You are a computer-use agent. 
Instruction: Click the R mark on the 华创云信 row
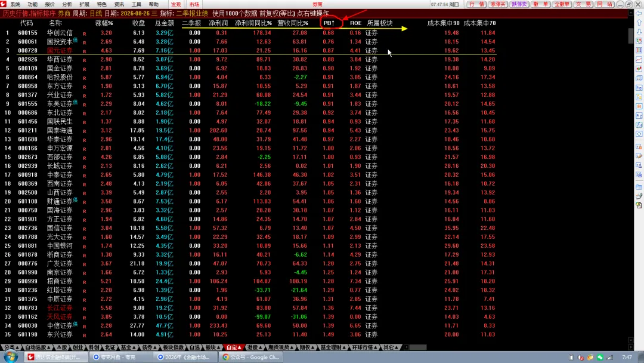pyautogui.click(x=85, y=33)
